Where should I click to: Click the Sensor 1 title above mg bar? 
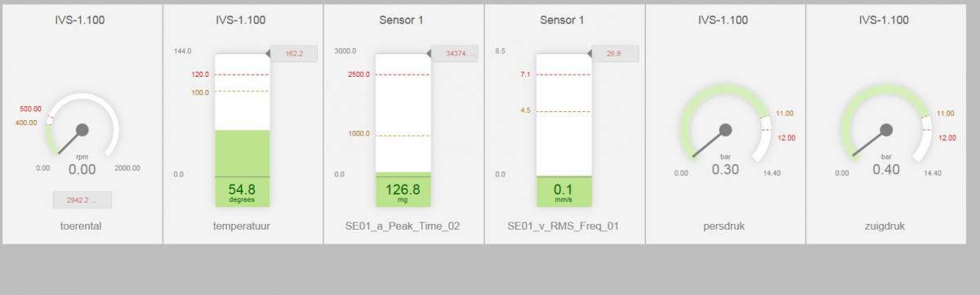pyautogui.click(x=403, y=20)
